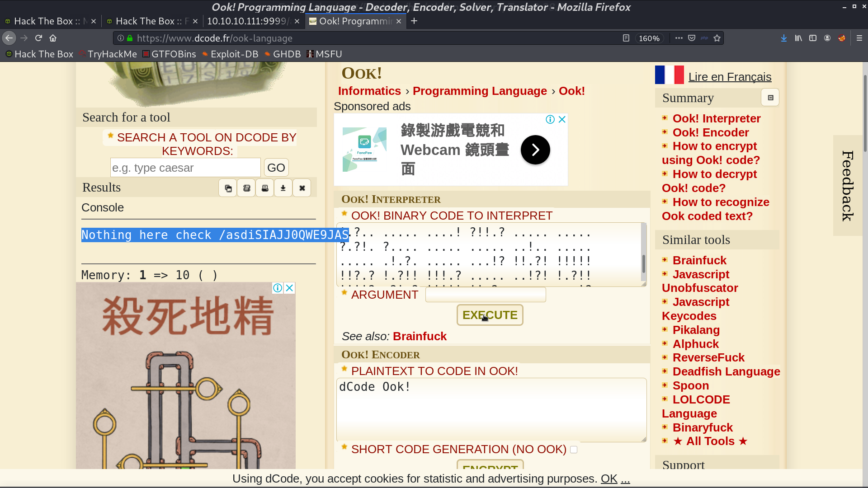Image resolution: width=868 pixels, height=488 pixels.
Task: Accept cookies with the OK link
Action: [609, 479]
